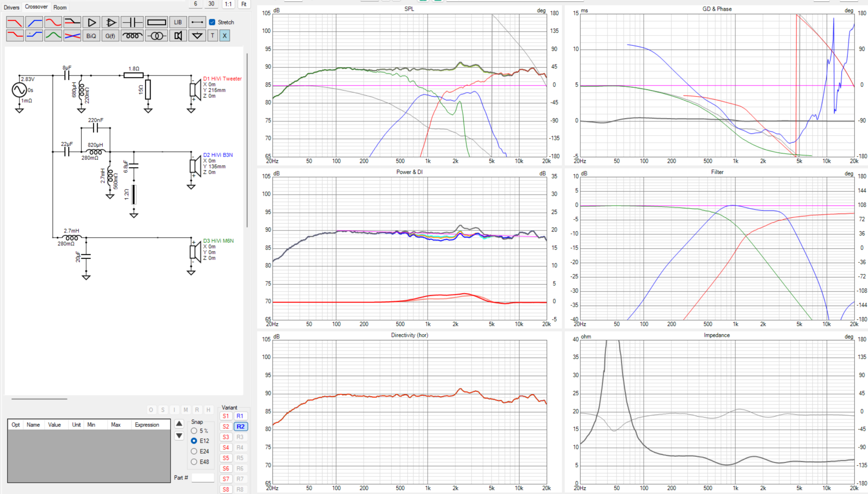Select the red low-shelf filter icon

[x=15, y=36]
